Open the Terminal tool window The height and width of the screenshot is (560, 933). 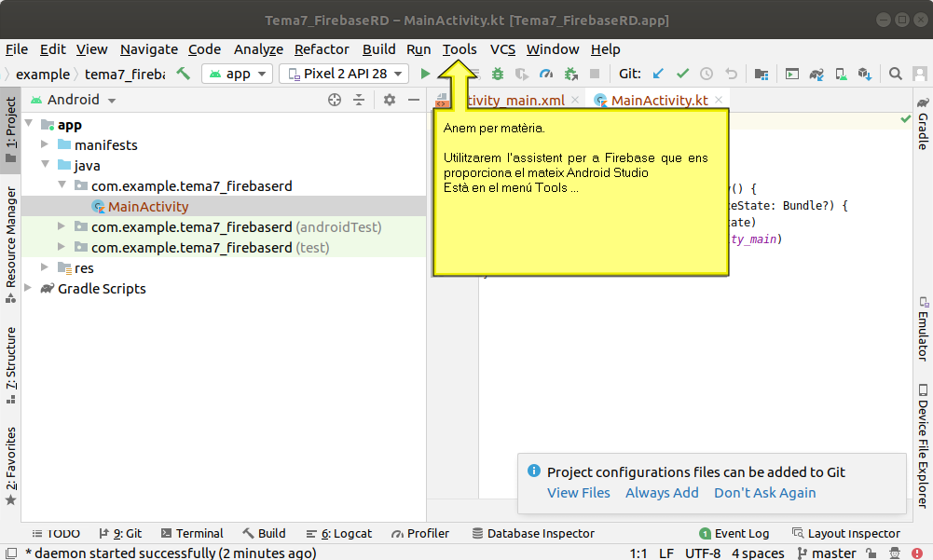click(192, 533)
